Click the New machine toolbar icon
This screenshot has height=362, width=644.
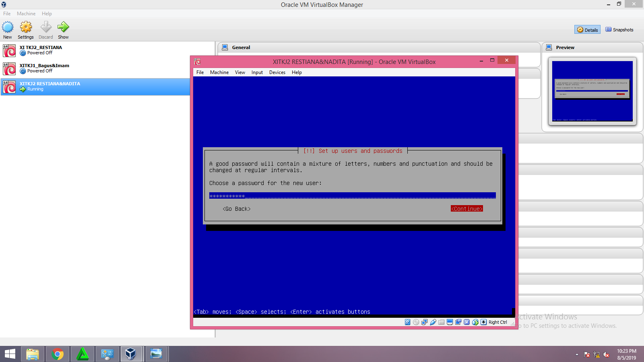8,31
